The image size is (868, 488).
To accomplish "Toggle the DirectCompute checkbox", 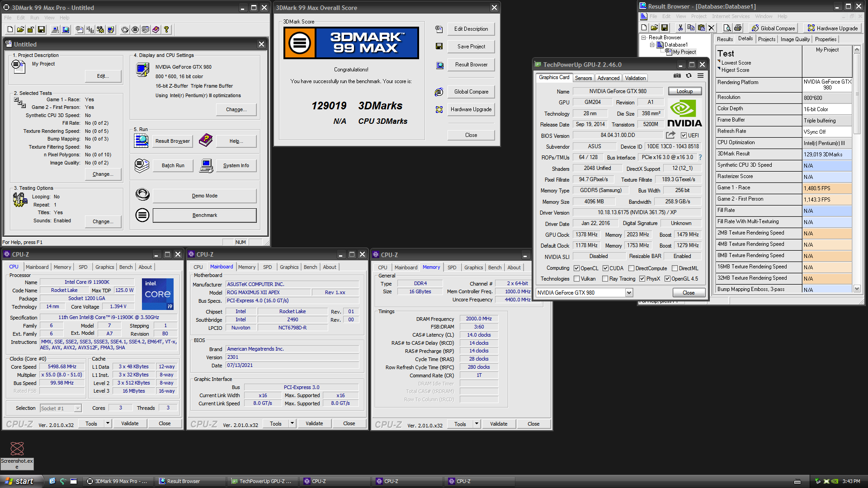I will [631, 268].
